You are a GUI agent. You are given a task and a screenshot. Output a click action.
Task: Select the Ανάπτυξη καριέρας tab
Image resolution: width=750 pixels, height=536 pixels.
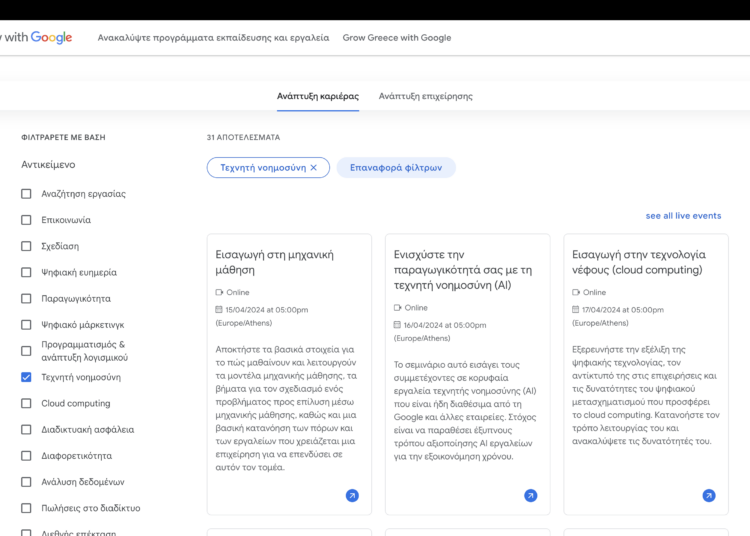coord(317,96)
